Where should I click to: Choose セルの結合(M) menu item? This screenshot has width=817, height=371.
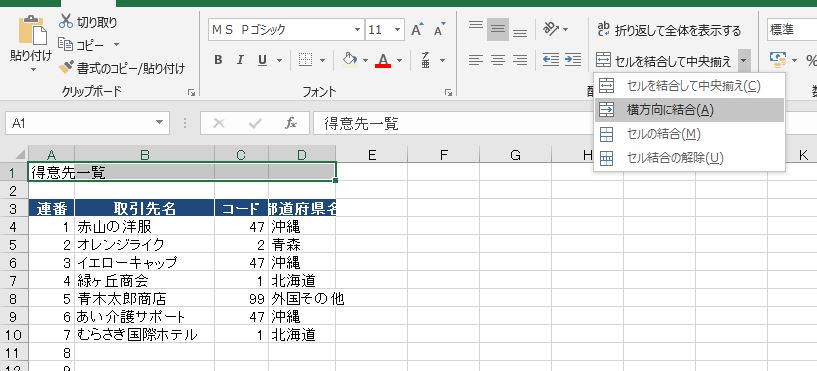click(689, 134)
